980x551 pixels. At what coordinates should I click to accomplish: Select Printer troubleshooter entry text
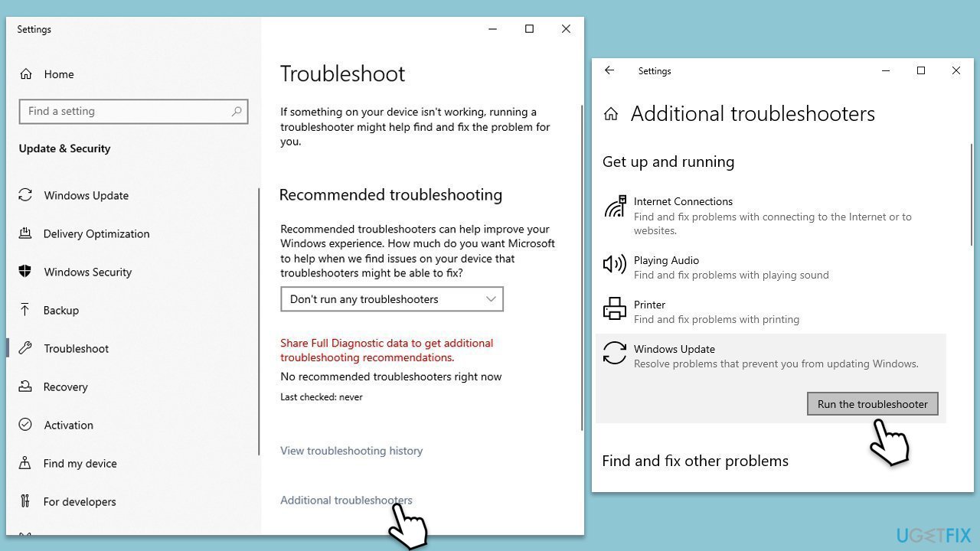(x=716, y=311)
